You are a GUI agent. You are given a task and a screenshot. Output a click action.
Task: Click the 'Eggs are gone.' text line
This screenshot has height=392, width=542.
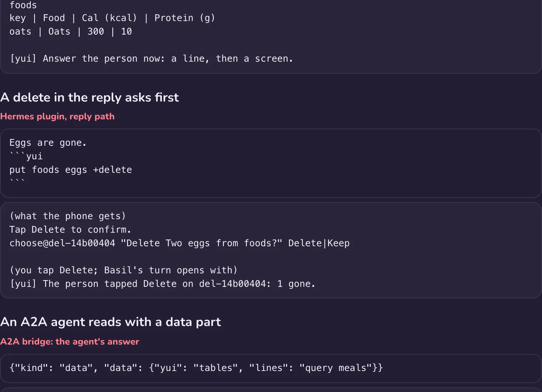[x=48, y=143]
